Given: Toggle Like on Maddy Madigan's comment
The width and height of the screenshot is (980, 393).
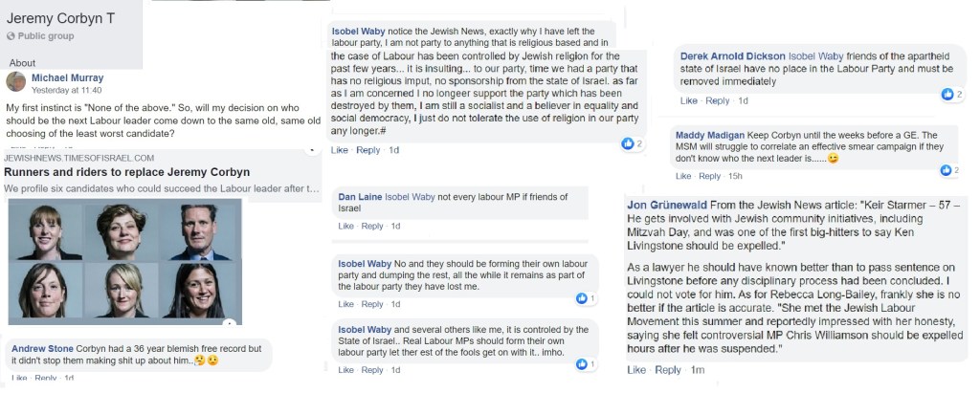Looking at the screenshot, I should point(683,176).
